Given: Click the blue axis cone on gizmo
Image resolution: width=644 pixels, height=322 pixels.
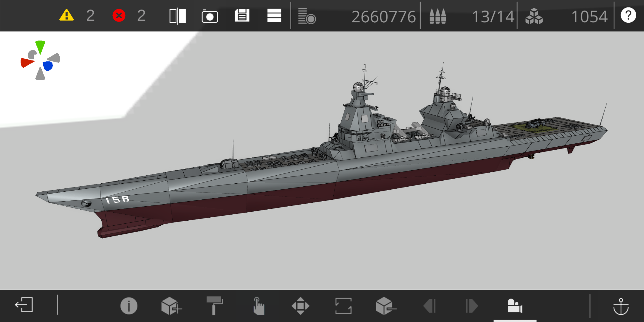Looking at the screenshot, I should 48,66.
